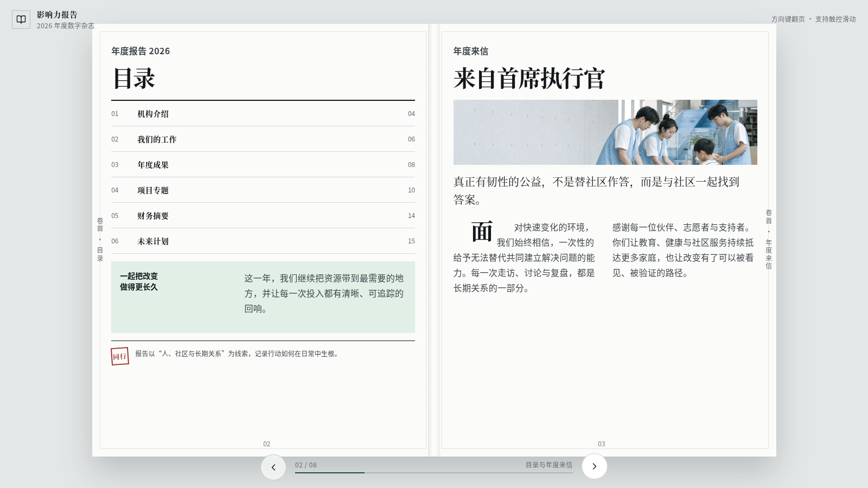Click the 年度报告 2026 label
868x488 pixels.
[141, 51]
